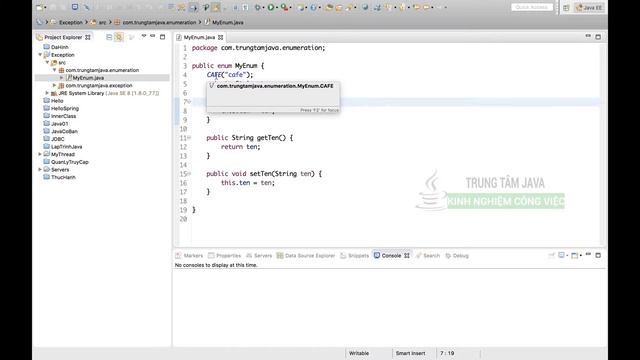Maximize the Console view panel

coord(598,255)
